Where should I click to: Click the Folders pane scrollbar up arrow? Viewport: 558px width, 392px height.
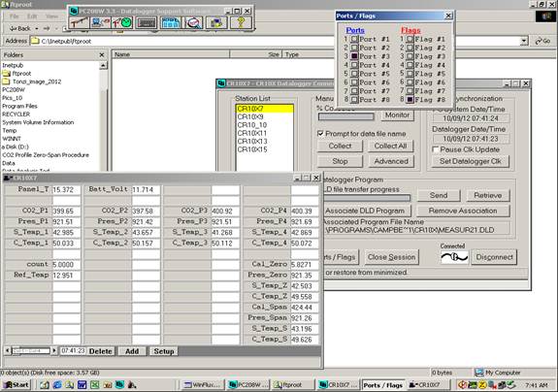click(x=103, y=65)
